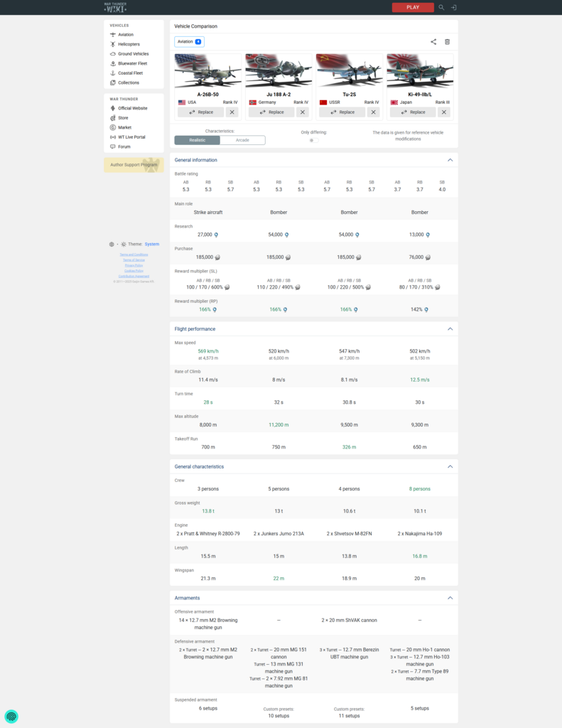Collapse the Armaments section
Screen dimensions: 562x728
pos(450,598)
